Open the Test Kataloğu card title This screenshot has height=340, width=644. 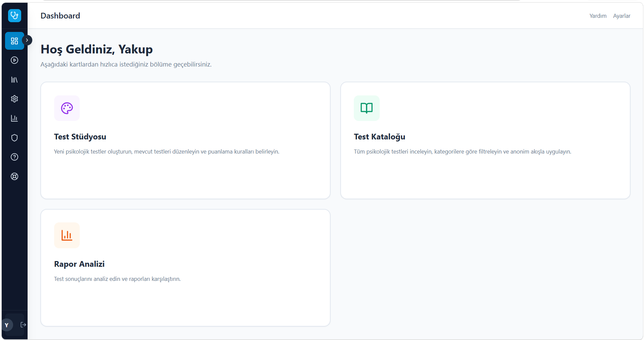(x=379, y=137)
